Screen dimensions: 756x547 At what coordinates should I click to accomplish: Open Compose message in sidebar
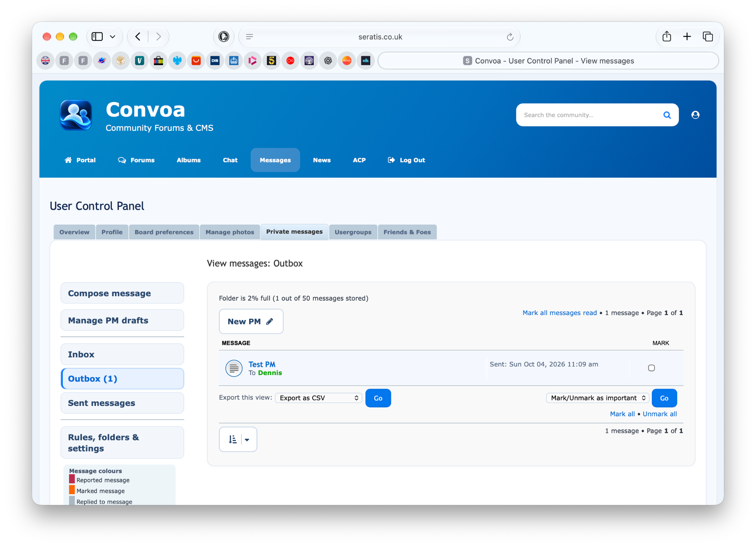pyautogui.click(x=122, y=293)
